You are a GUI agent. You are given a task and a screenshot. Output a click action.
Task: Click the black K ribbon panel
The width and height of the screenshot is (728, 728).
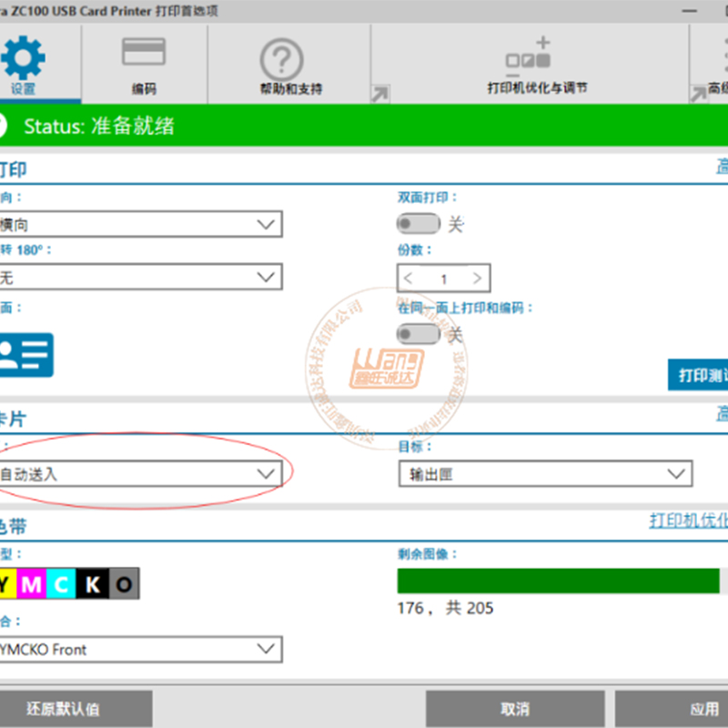tap(93, 584)
